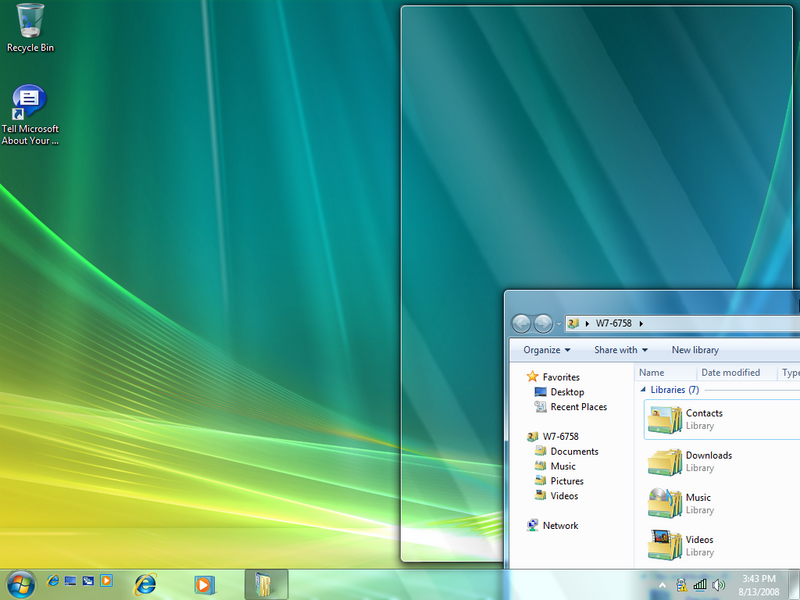
Task: Click the Windows Start orb
Action: [x=20, y=583]
